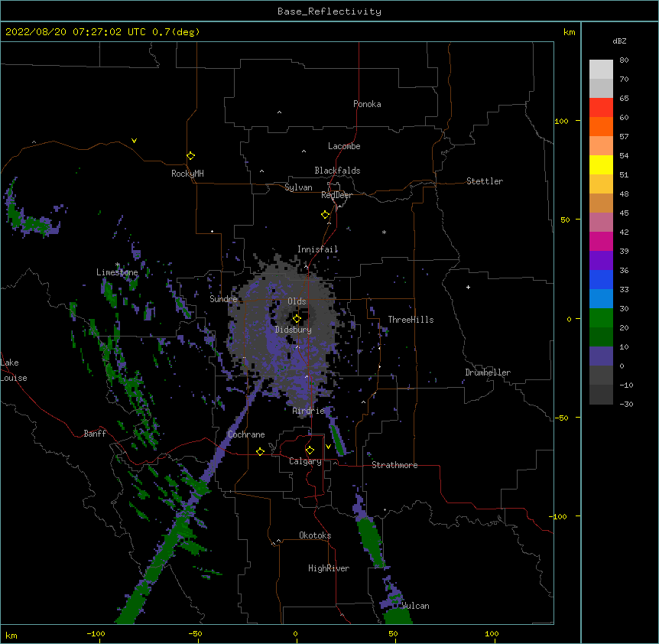Select the light gray 80 dBZ top swatch

(x=601, y=70)
